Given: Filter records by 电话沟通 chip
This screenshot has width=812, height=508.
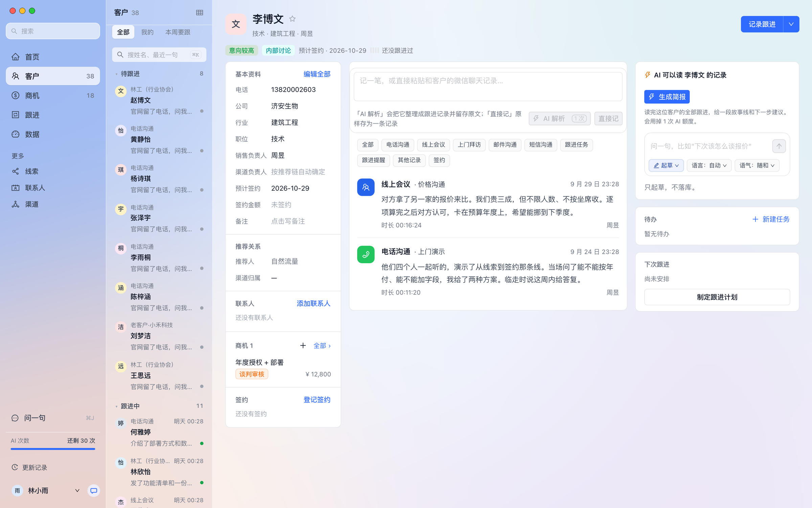Looking at the screenshot, I should pos(398,145).
